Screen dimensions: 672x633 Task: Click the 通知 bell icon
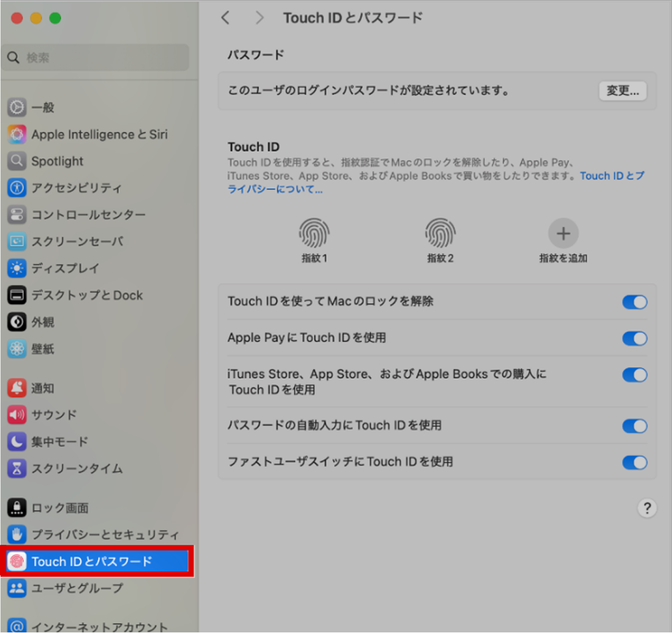coord(17,389)
